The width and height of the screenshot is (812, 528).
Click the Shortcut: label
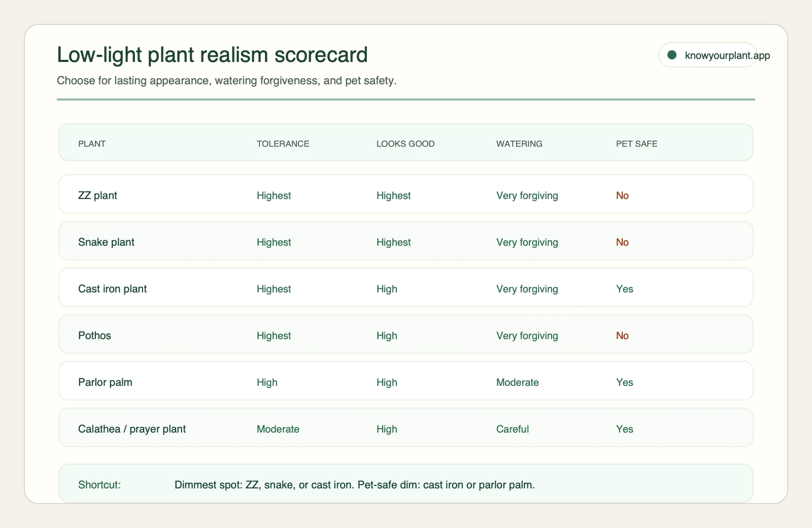[x=99, y=485]
